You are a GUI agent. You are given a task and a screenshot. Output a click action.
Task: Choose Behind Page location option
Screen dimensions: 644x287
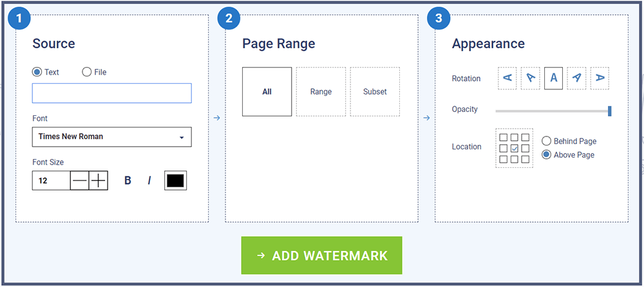tap(546, 141)
